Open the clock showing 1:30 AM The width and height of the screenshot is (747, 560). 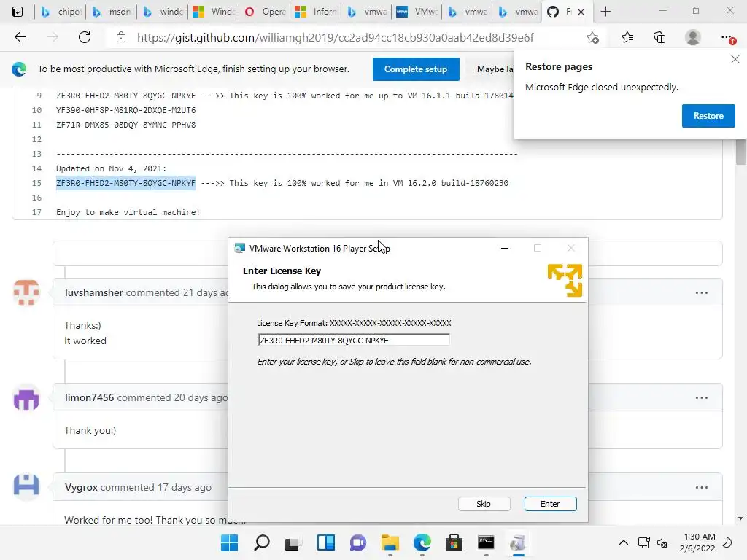click(697, 542)
